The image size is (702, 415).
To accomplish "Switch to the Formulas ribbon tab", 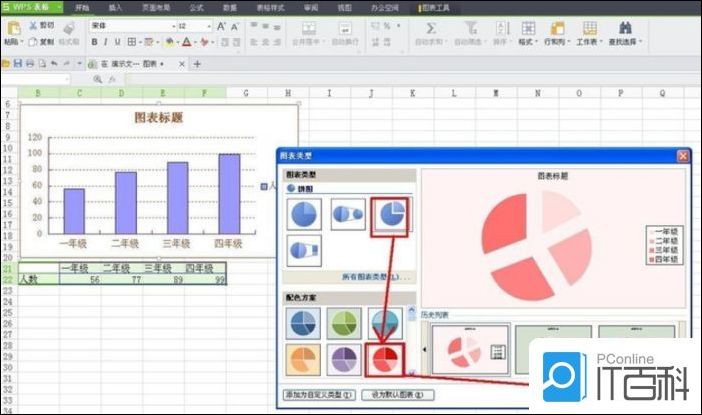I will (x=196, y=8).
